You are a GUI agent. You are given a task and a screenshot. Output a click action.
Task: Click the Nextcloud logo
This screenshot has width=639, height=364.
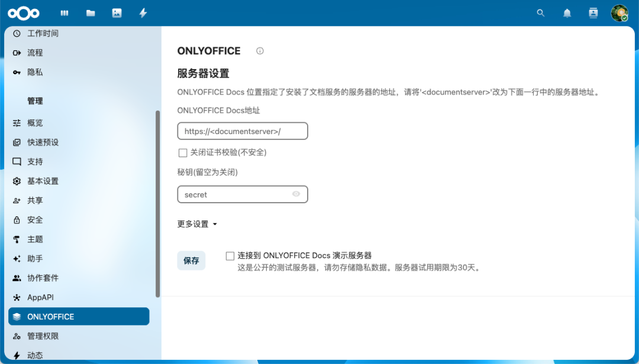pyautogui.click(x=24, y=12)
